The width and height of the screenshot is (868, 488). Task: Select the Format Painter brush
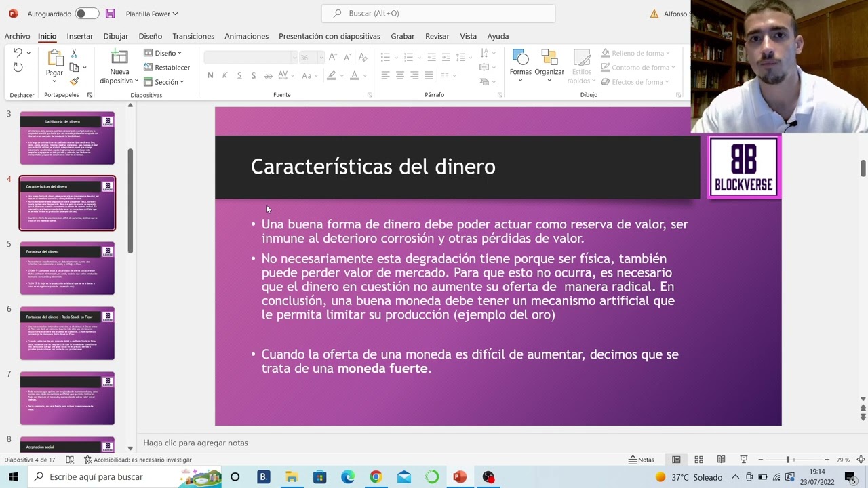[74, 81]
